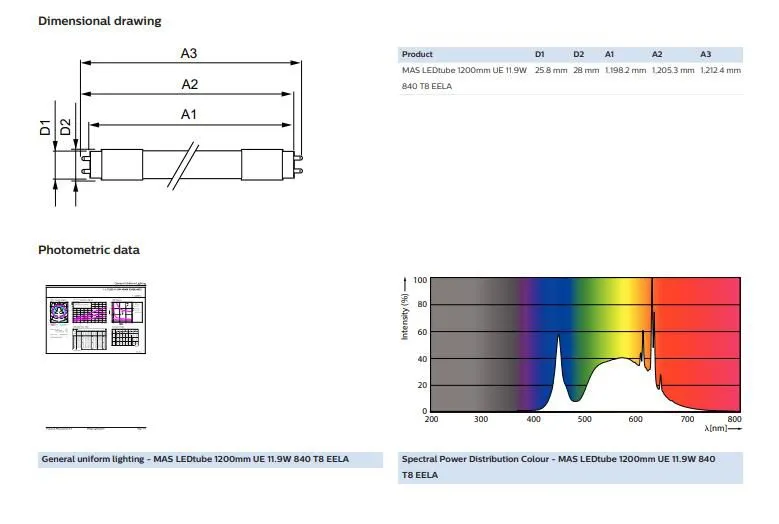Viewport: 779px width, 524px height.
Task: Click the '25.8 mm' table value
Action: (550, 71)
